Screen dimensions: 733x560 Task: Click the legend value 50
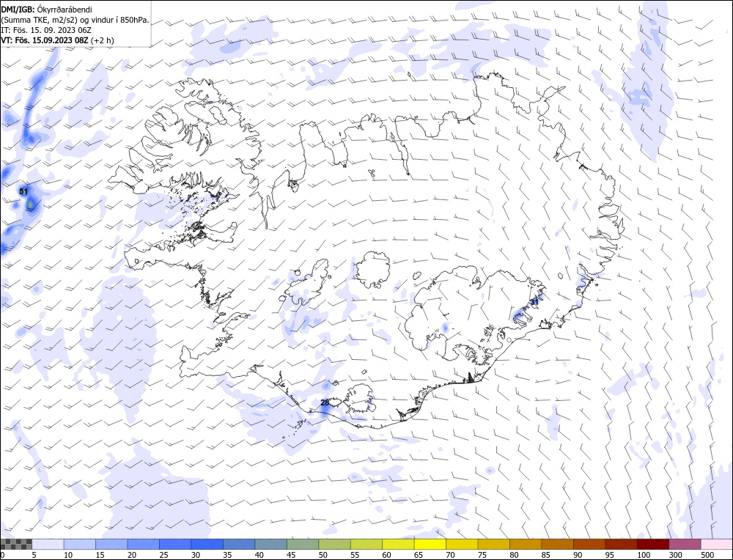[323, 555]
